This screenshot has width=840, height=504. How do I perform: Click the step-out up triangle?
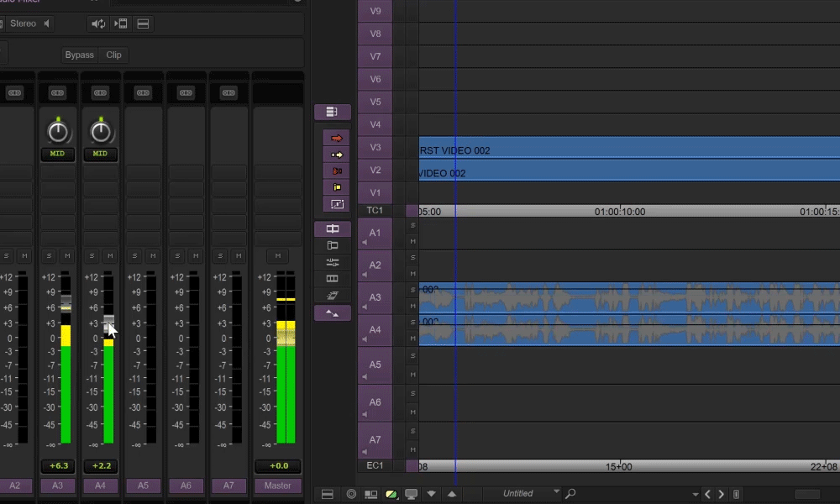(x=452, y=493)
